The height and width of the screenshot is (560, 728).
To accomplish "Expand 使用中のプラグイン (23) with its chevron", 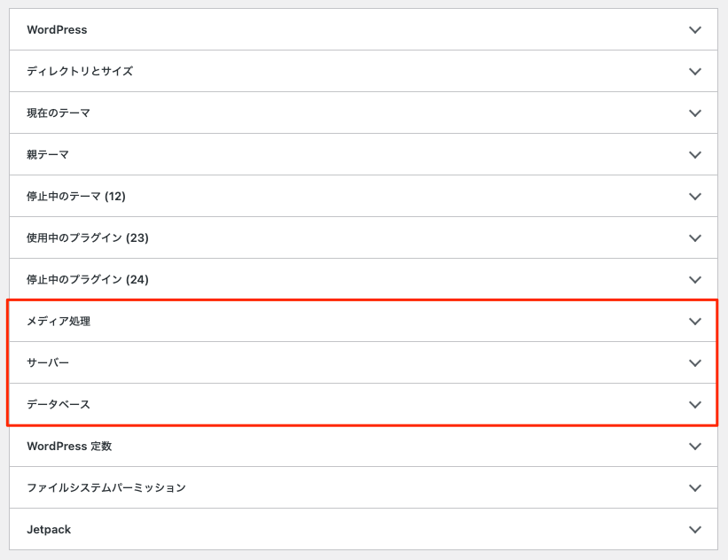I will [x=695, y=238].
